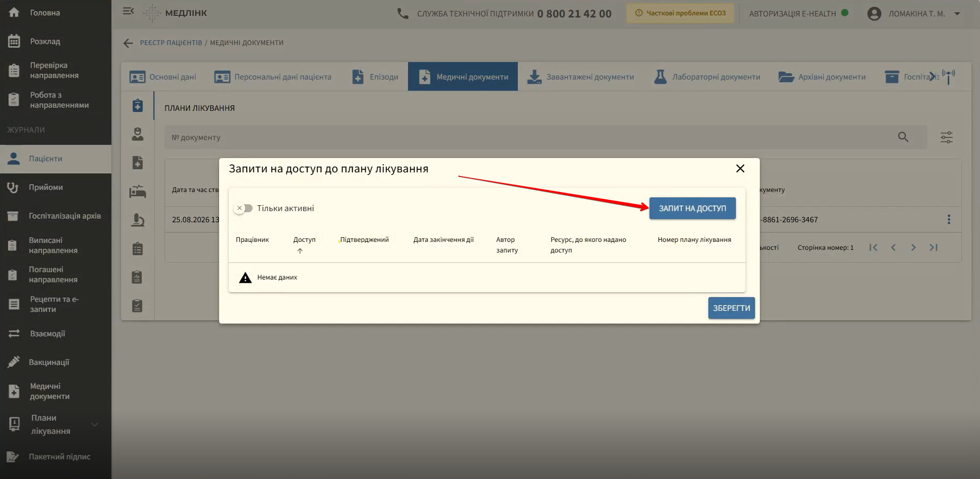
Task: Click the Взаємодії arrows icon in the sidebar
Action: coord(14,334)
